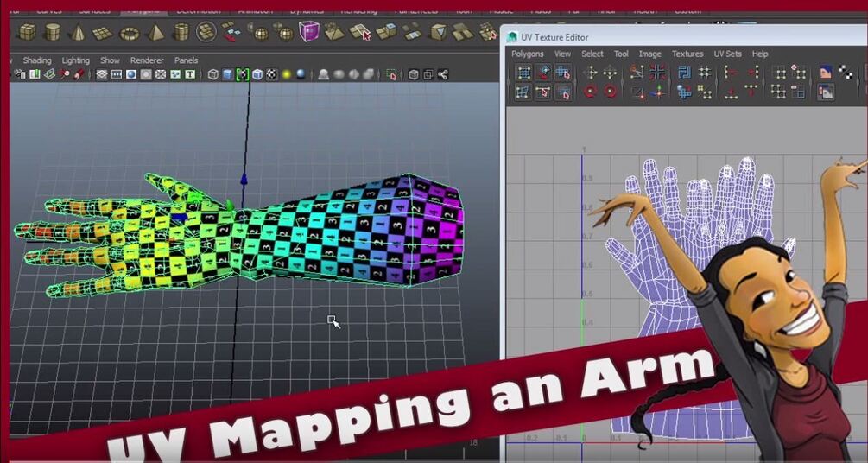Create a polygon pipe from the shelf
The height and width of the screenshot is (463, 868).
pyautogui.click(x=181, y=32)
